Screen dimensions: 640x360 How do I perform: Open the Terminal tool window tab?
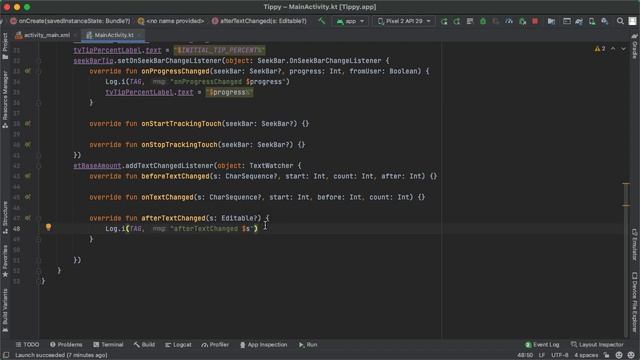(108, 344)
